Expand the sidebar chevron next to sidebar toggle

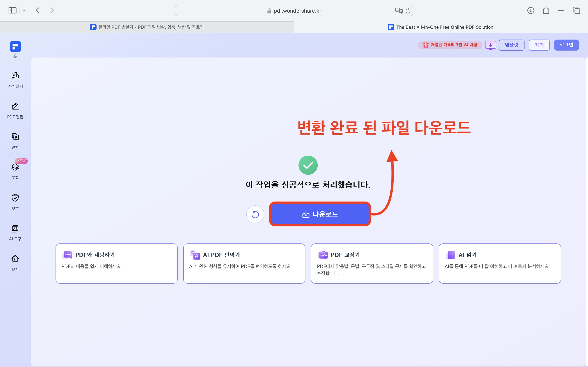pyautogui.click(x=23, y=10)
